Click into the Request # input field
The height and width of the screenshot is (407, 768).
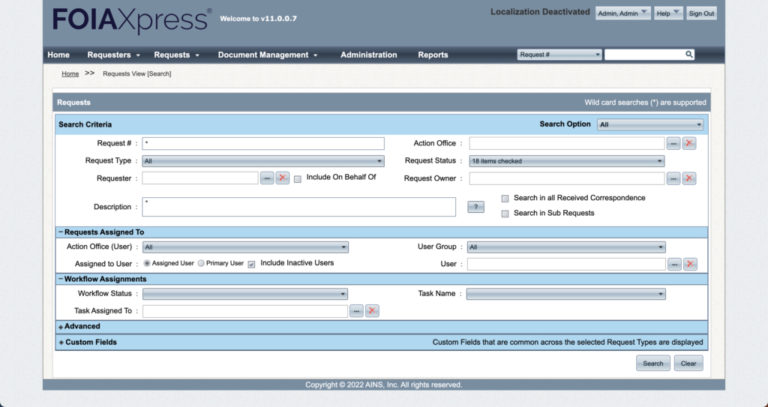point(263,144)
